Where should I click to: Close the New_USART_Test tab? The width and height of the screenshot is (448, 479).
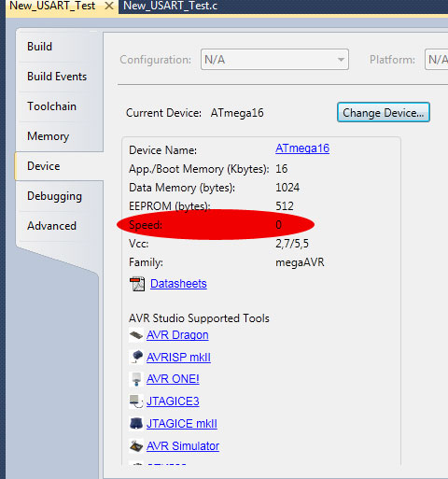tap(109, 6)
